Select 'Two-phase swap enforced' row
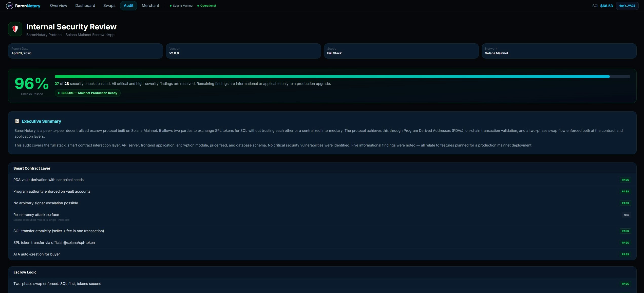The height and width of the screenshot is (293, 644). tap(322, 284)
